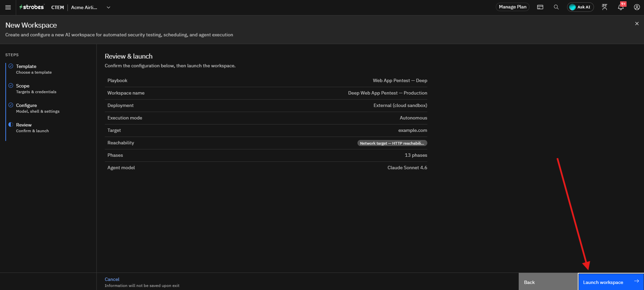
Task: Click the Manage Plan button
Action: tap(512, 7)
